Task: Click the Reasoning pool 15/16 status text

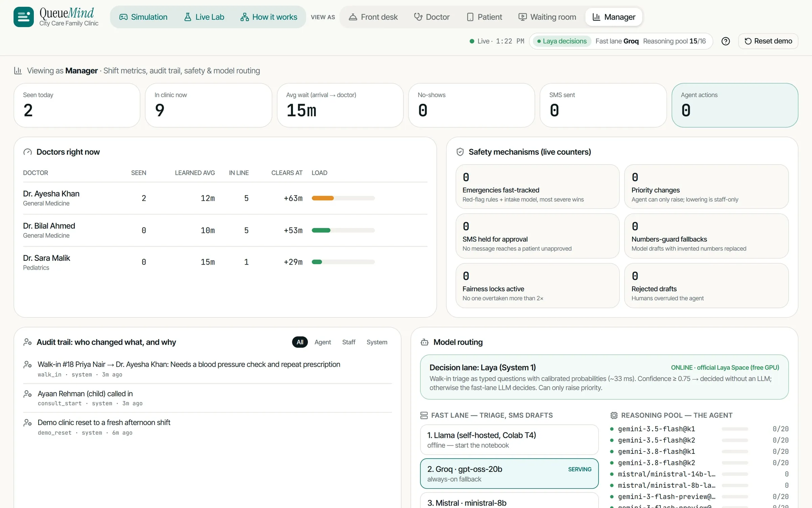Action: [x=674, y=41]
